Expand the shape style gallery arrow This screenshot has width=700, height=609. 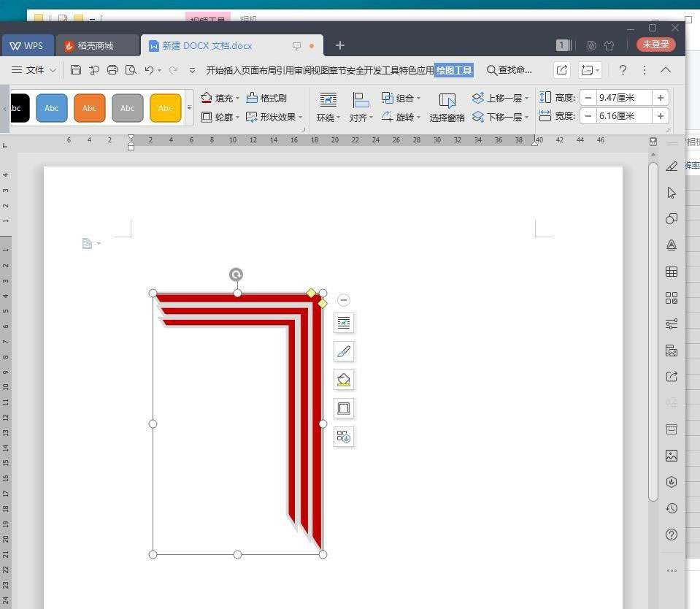(x=190, y=108)
